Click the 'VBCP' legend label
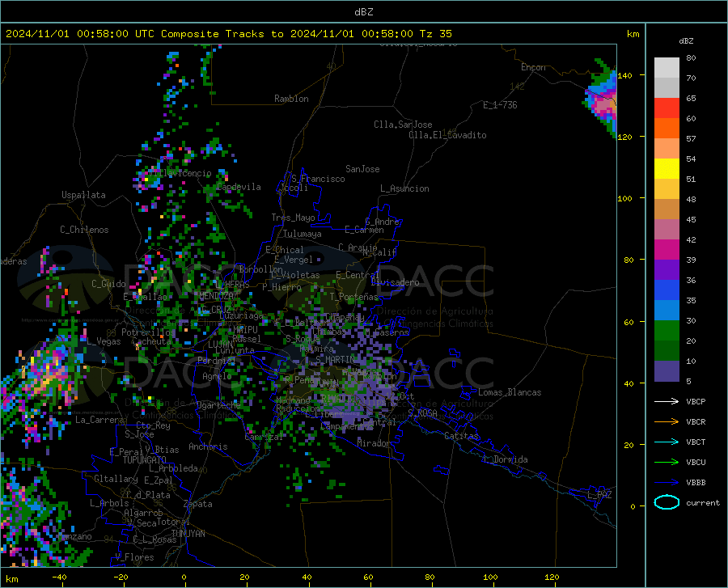The width and height of the screenshot is (728, 588). (696, 401)
